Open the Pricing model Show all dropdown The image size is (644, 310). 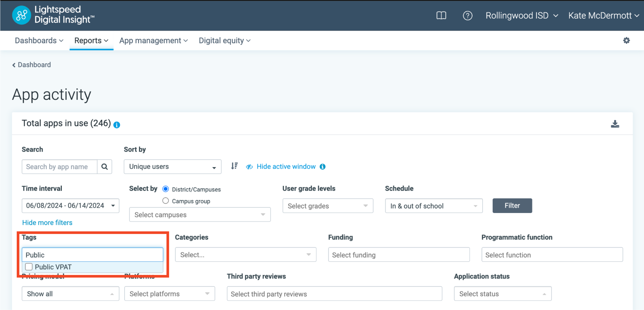70,293
